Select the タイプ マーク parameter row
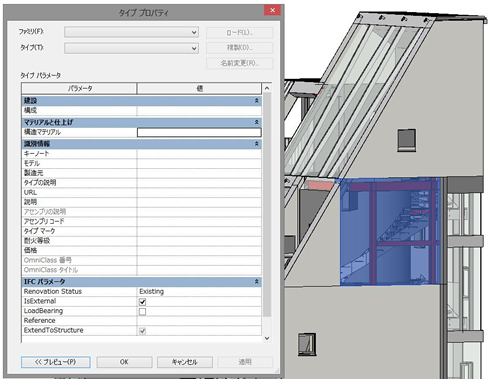This screenshot has width=500, height=379. pyautogui.click(x=142, y=231)
